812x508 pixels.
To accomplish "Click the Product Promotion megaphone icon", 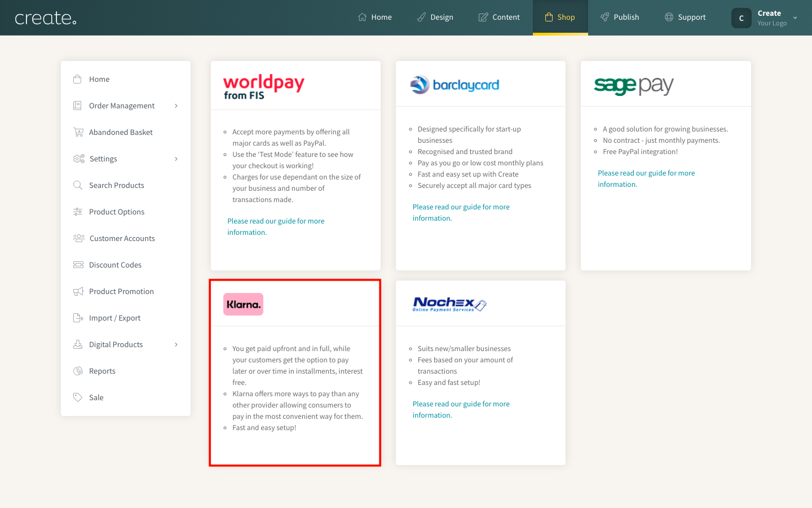I will pos(78,291).
